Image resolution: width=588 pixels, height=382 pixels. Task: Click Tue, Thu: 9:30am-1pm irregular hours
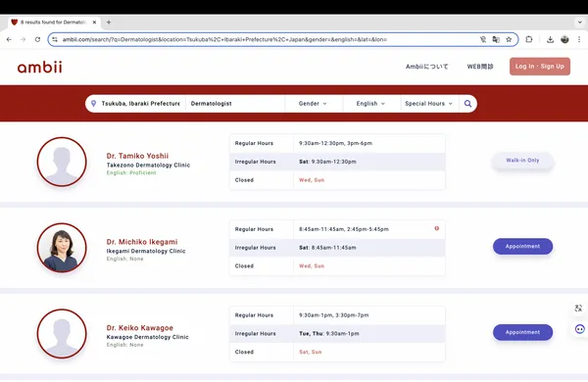tap(329, 334)
